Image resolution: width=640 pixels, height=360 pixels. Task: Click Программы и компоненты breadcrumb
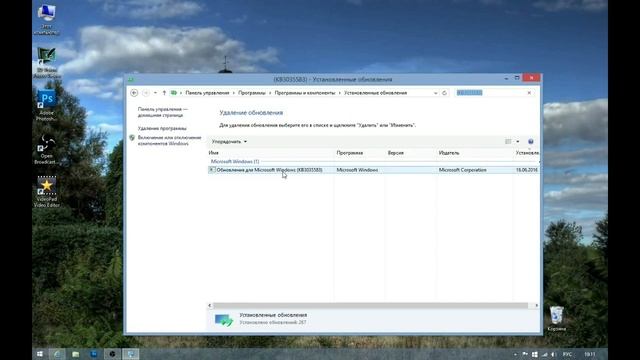[304, 93]
